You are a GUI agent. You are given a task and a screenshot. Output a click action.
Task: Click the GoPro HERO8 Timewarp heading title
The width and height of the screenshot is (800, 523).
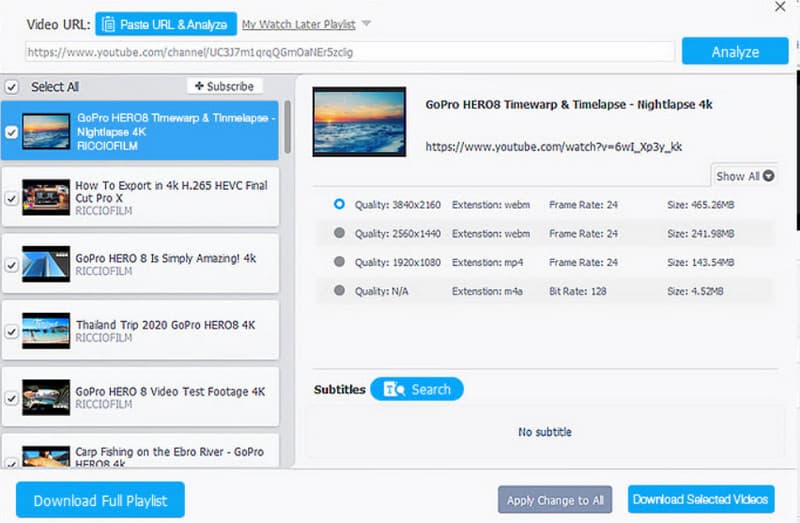tap(568, 105)
